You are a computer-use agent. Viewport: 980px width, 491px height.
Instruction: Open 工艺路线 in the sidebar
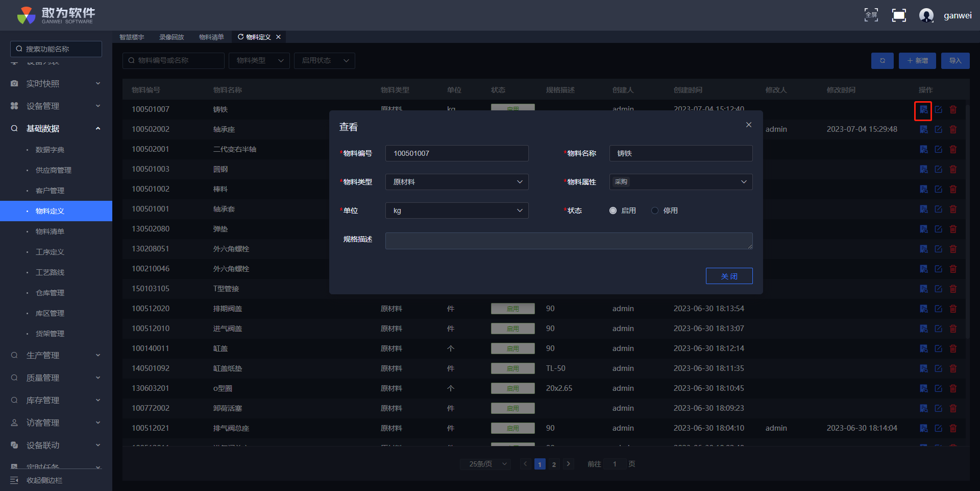click(50, 273)
